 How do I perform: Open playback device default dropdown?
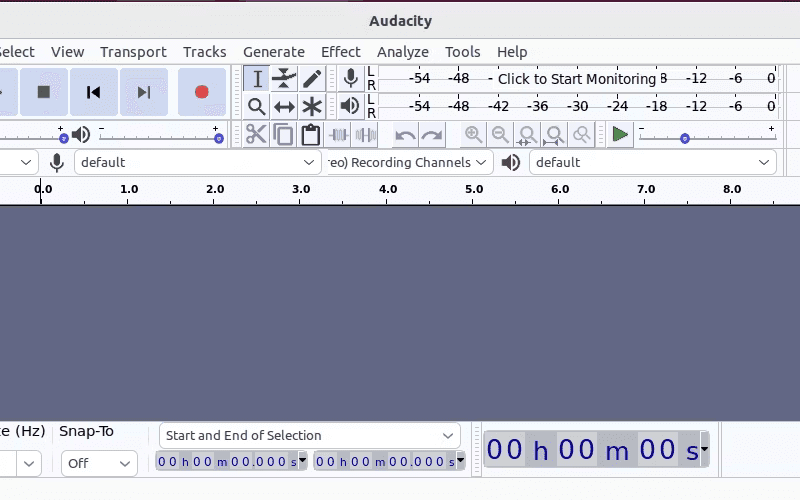[653, 162]
